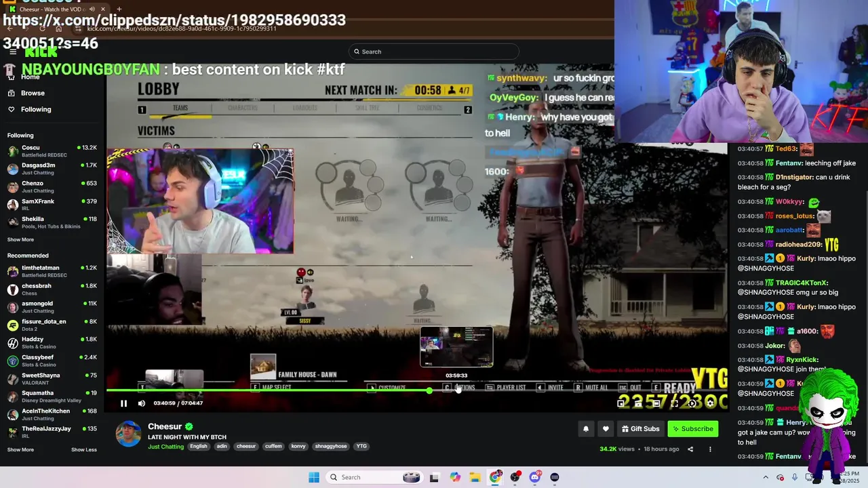Open AceInTheKitchen recommended channel

(52, 414)
